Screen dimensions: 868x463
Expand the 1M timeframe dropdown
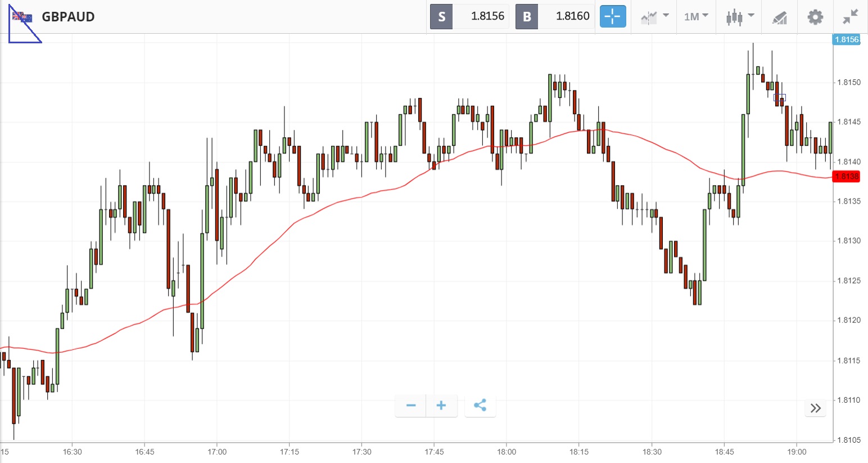pos(696,17)
